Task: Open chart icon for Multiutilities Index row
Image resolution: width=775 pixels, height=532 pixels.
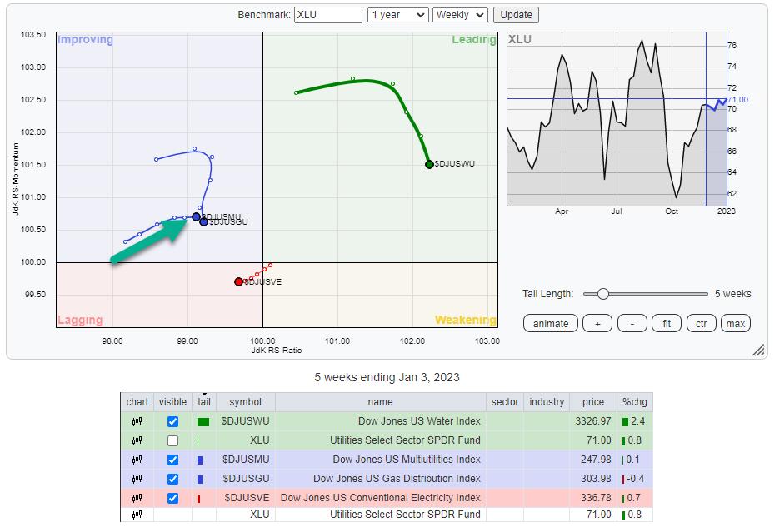Action: tap(137, 460)
